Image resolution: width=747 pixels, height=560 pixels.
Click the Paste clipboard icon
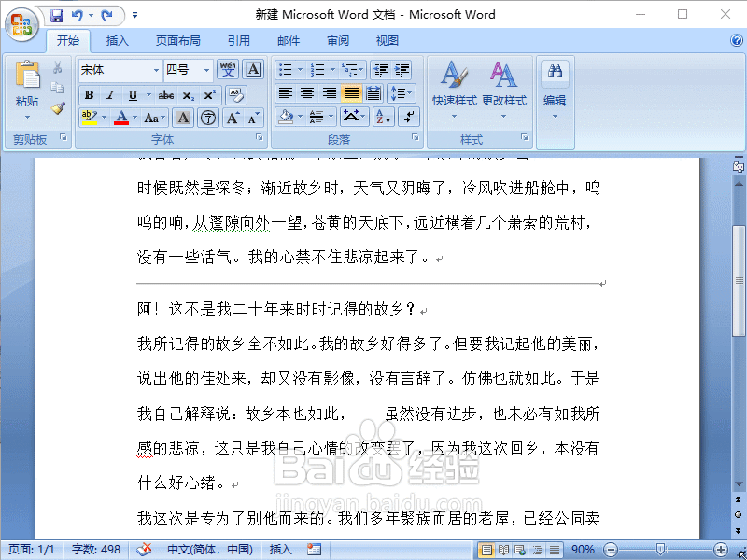27,75
